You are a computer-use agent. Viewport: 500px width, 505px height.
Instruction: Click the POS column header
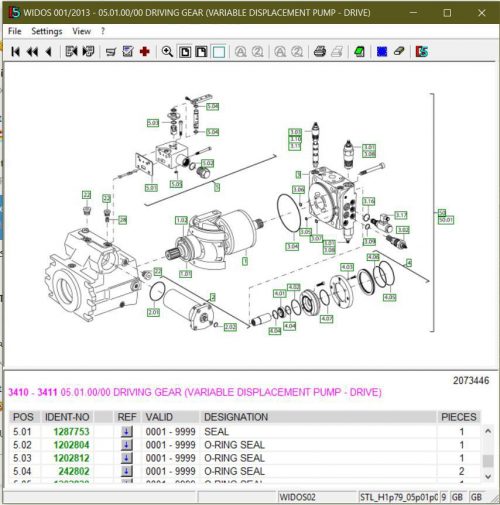pos(24,417)
